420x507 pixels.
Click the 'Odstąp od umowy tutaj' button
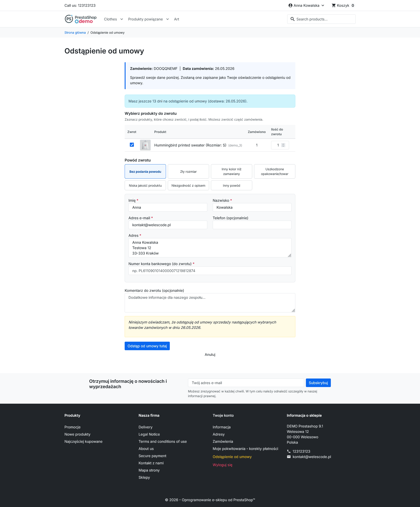coord(147,346)
